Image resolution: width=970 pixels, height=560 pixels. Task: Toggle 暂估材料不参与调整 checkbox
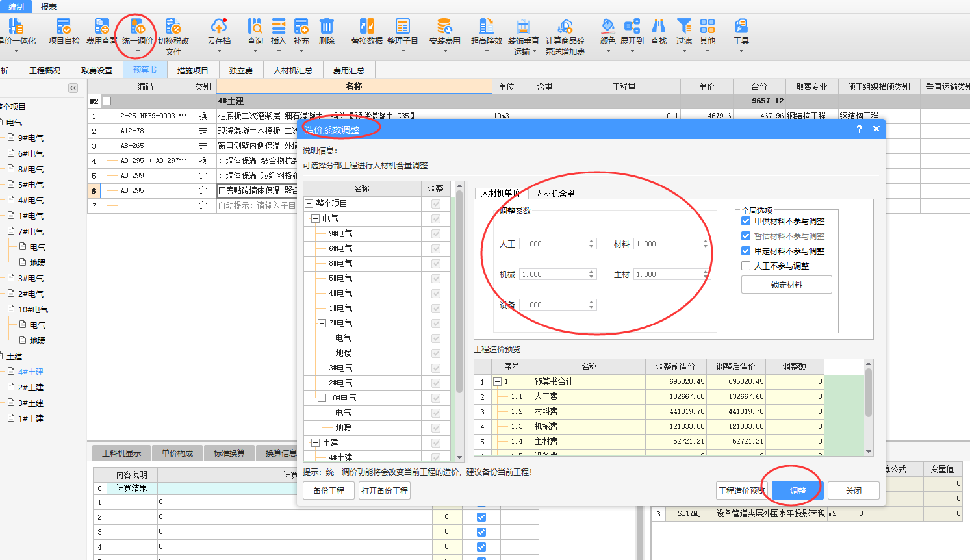tap(746, 236)
